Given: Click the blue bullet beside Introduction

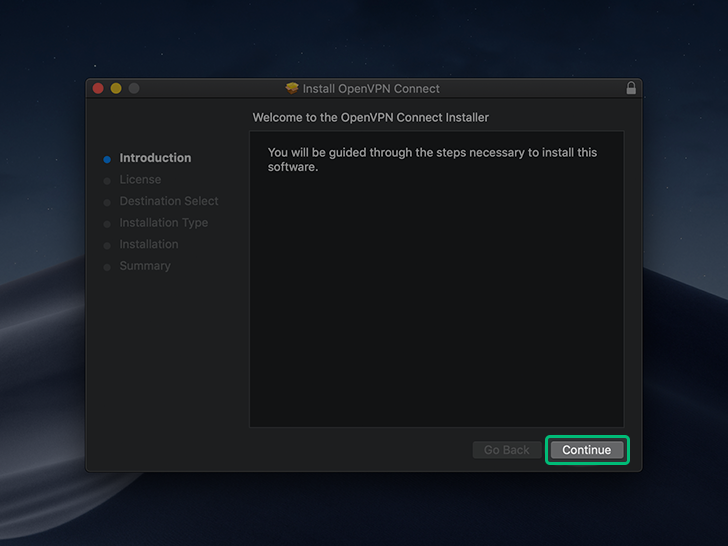Looking at the screenshot, I should click(107, 159).
